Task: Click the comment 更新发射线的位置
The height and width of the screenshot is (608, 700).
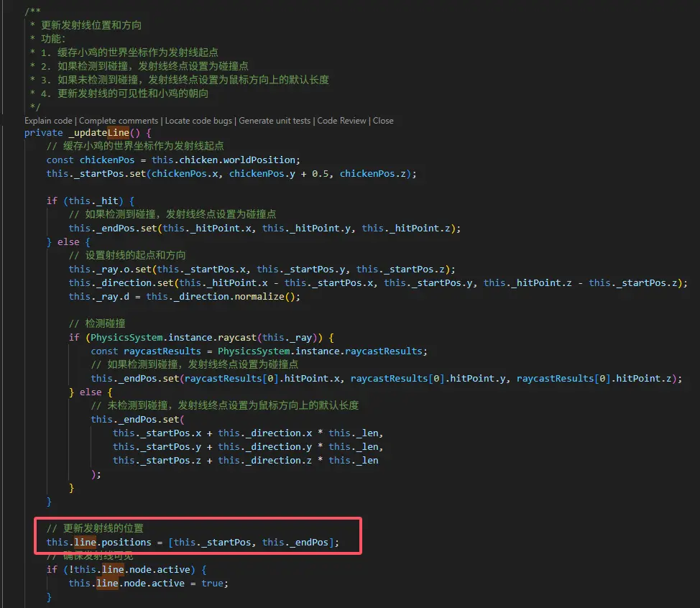Action: point(95,528)
